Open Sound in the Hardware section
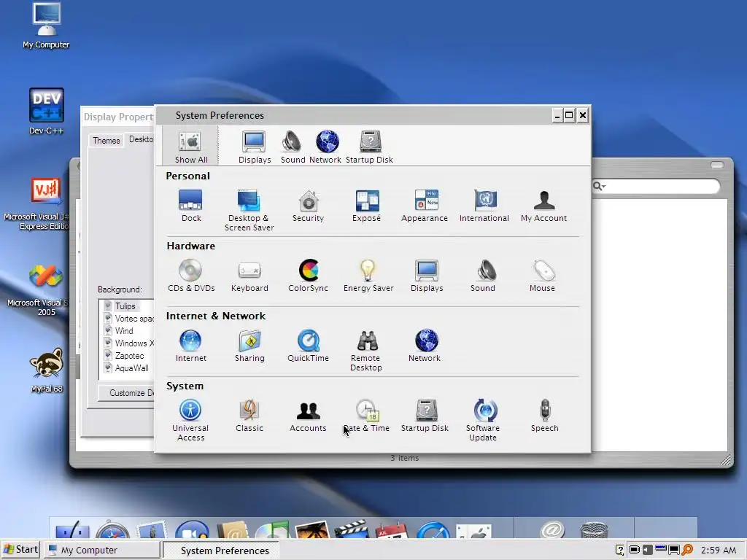 483,275
